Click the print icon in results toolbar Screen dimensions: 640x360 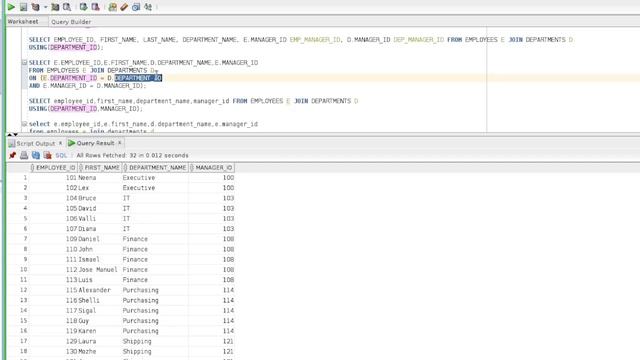click(24, 155)
